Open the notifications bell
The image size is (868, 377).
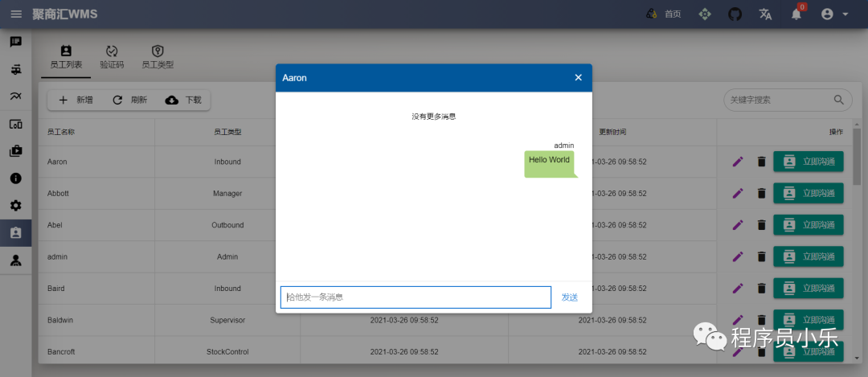796,14
